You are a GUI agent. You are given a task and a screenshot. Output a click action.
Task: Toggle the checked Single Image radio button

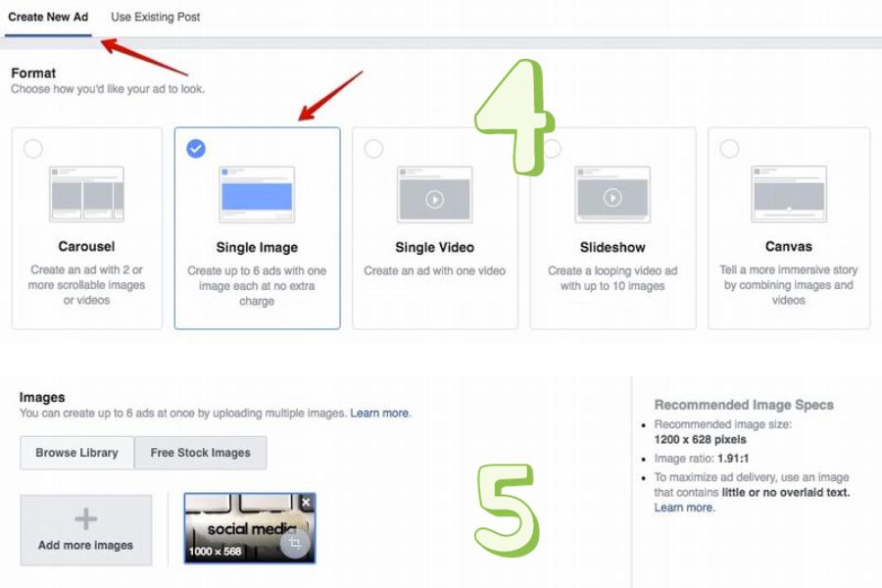point(196,149)
